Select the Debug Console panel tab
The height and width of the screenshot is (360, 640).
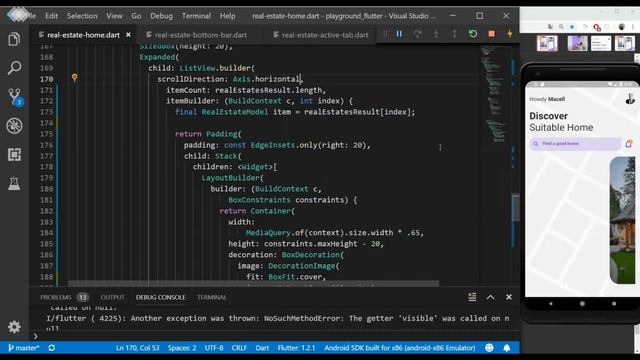click(x=160, y=297)
